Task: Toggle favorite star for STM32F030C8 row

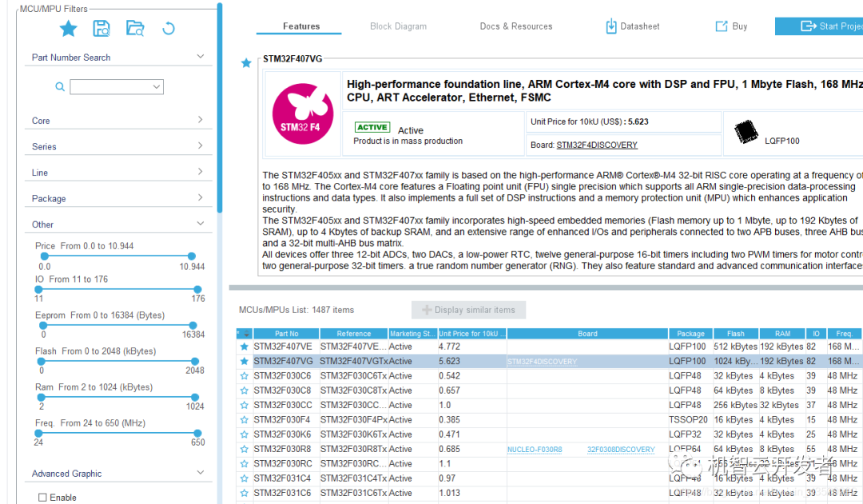Action: coord(244,391)
